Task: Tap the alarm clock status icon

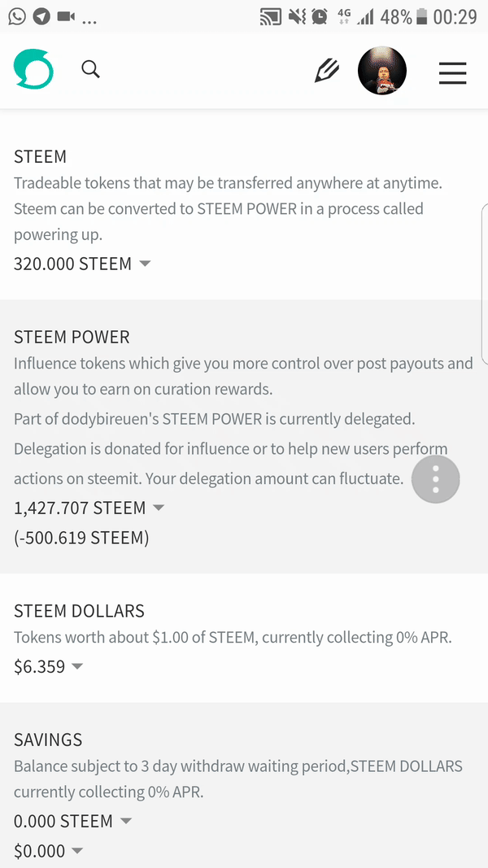Action: tap(320, 17)
